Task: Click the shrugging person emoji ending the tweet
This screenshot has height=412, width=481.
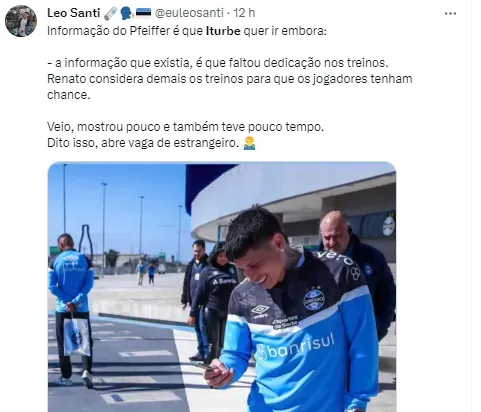Action: [x=249, y=143]
